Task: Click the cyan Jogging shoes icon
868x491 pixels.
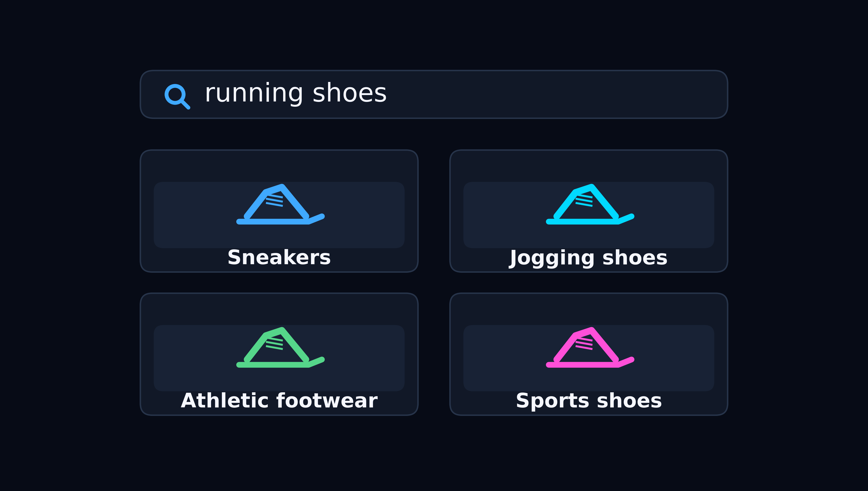Action: tap(590, 204)
